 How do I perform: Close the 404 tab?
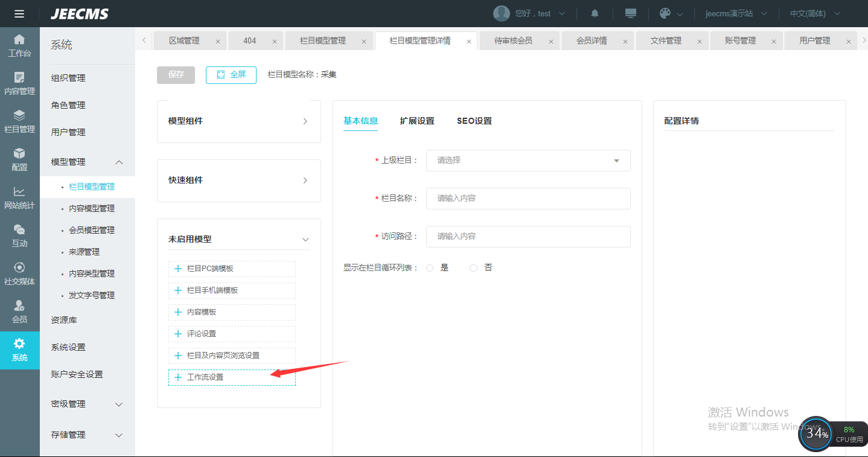point(274,42)
